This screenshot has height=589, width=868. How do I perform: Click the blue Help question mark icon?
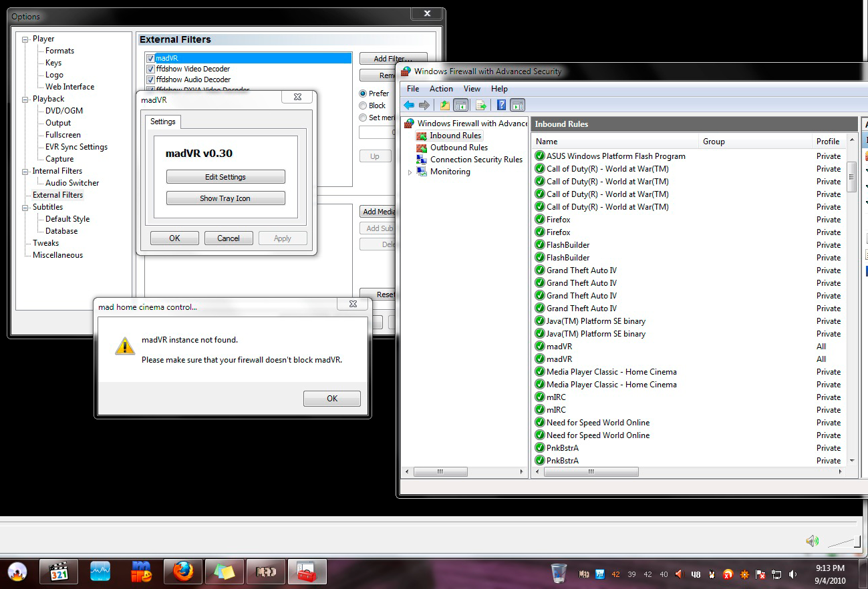coord(501,105)
